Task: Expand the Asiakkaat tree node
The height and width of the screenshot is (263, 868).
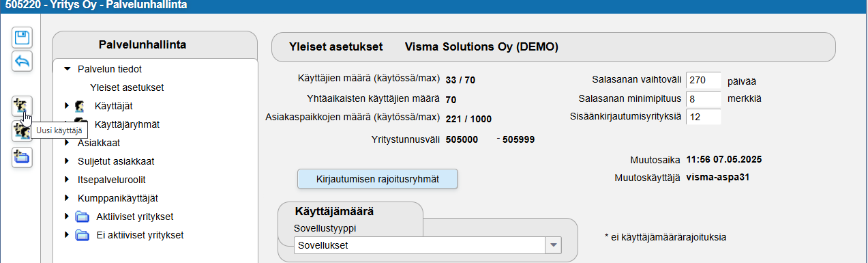Action: point(67,143)
